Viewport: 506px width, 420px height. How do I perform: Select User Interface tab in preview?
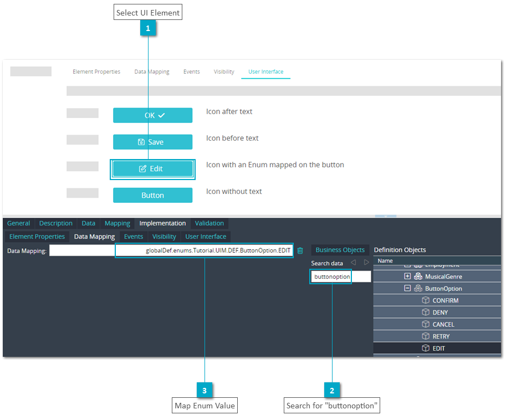pyautogui.click(x=265, y=71)
